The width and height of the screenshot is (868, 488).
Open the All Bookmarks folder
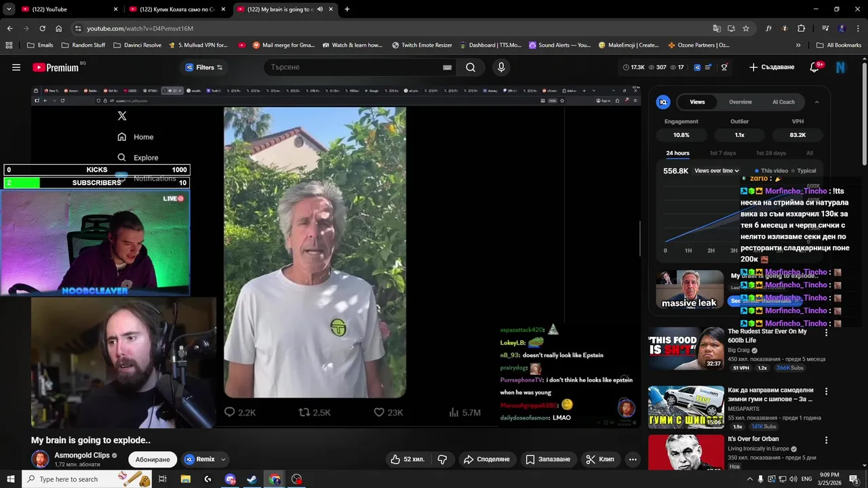(839, 45)
